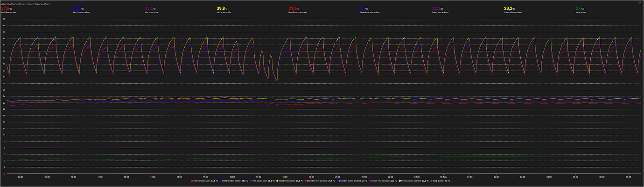Click the 08:00 tick on the time axis
Image resolution: width=644 pixels, height=187 pixels.
(x=21, y=177)
